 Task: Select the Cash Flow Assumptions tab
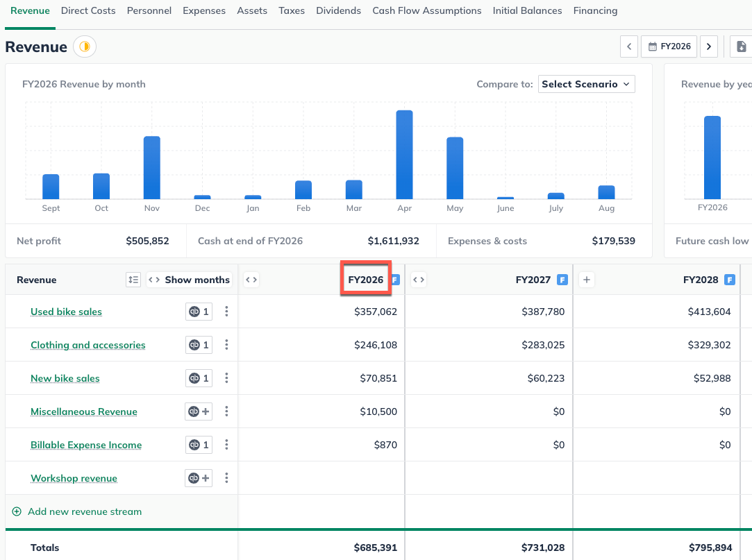(427, 10)
